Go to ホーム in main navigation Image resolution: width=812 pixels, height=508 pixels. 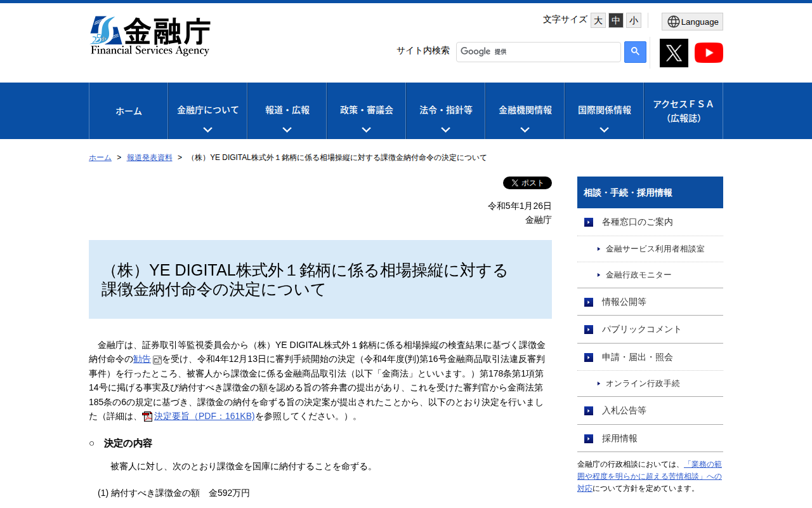coord(129,111)
